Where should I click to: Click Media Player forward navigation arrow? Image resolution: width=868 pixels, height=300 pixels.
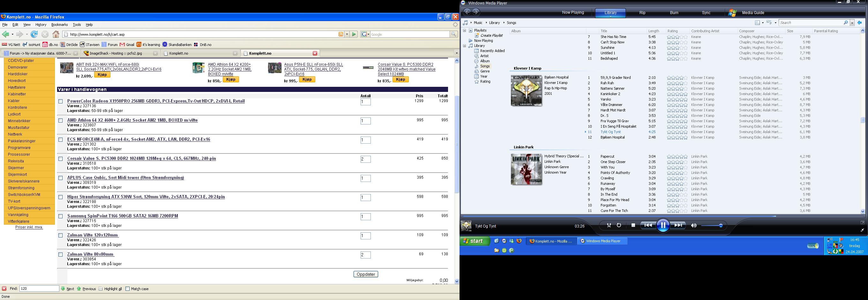pyautogui.click(x=476, y=12)
